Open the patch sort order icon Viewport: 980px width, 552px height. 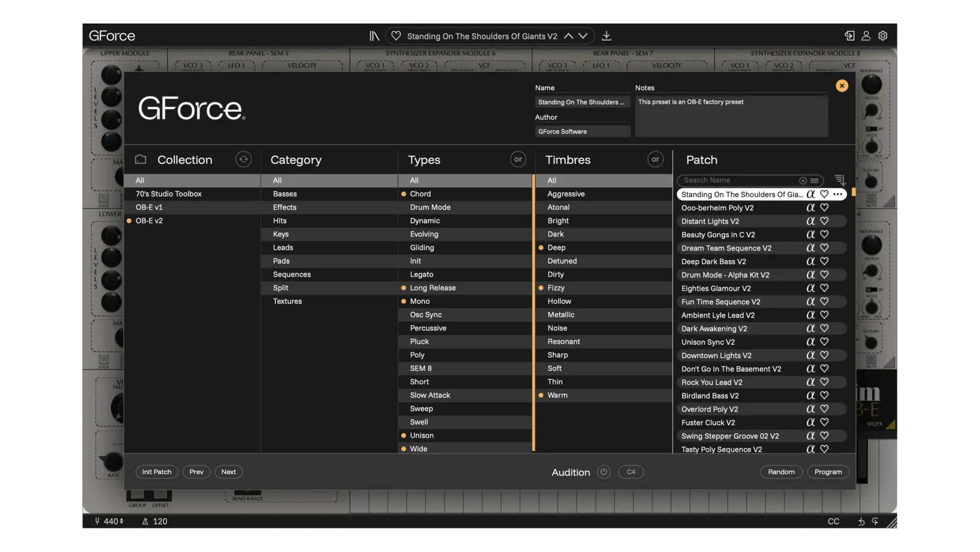pyautogui.click(x=840, y=180)
